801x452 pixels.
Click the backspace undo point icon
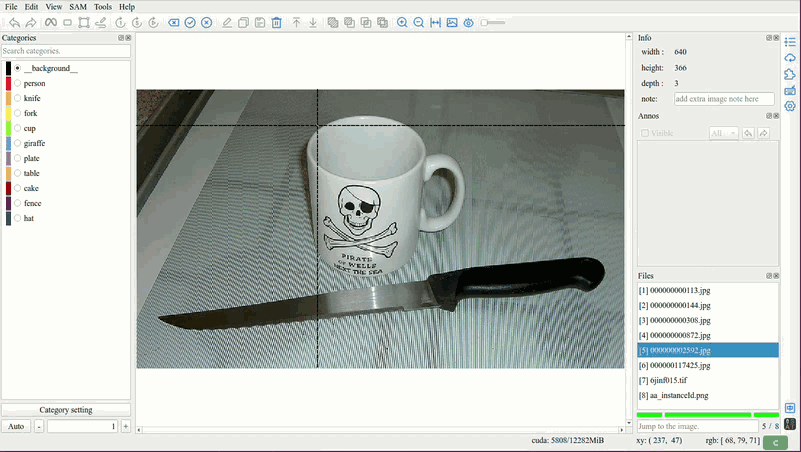coord(174,22)
